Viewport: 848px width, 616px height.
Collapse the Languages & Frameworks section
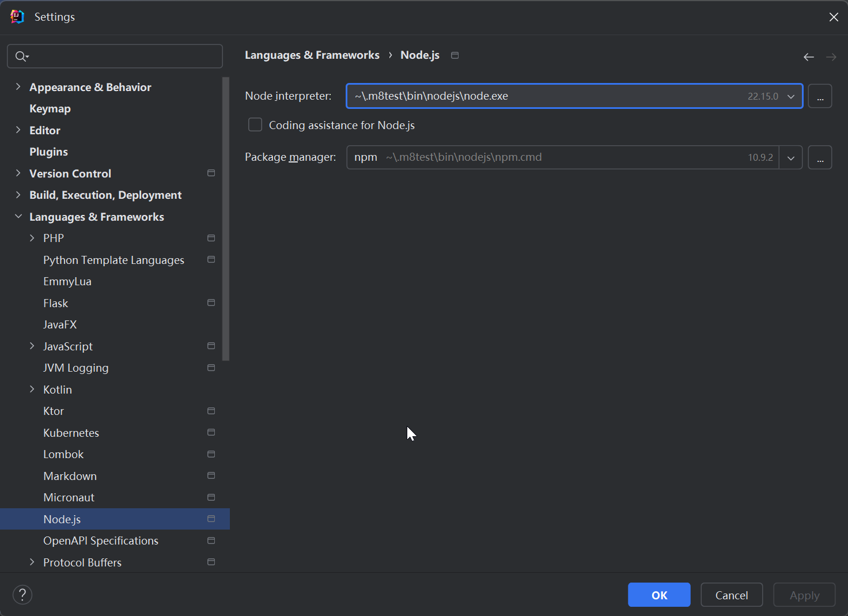(18, 217)
